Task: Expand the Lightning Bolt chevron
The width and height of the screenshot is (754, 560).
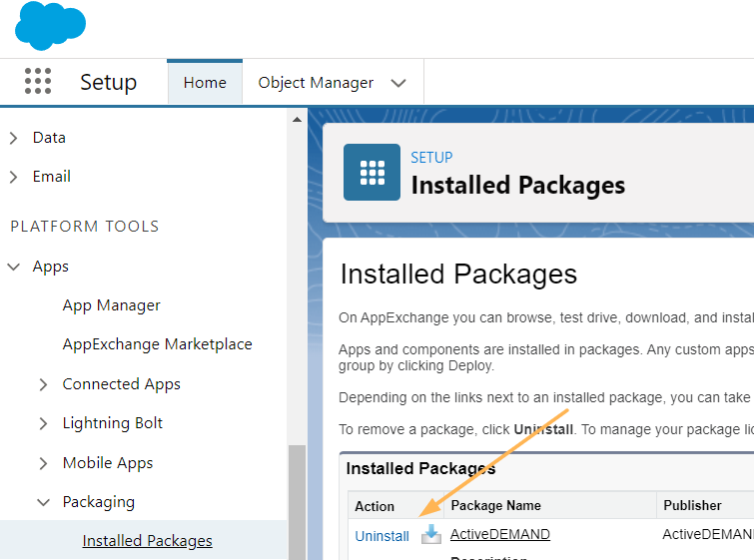Action: tap(43, 423)
